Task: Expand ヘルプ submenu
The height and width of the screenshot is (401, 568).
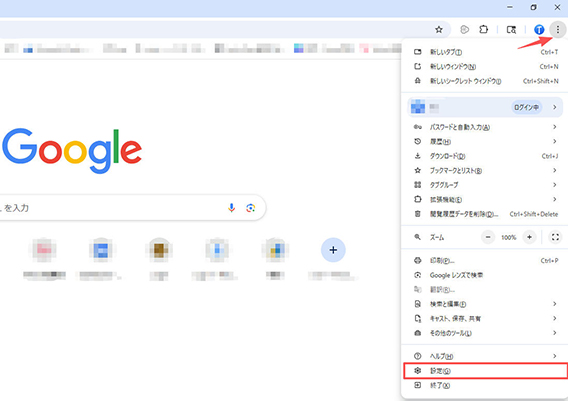Action: click(x=484, y=356)
